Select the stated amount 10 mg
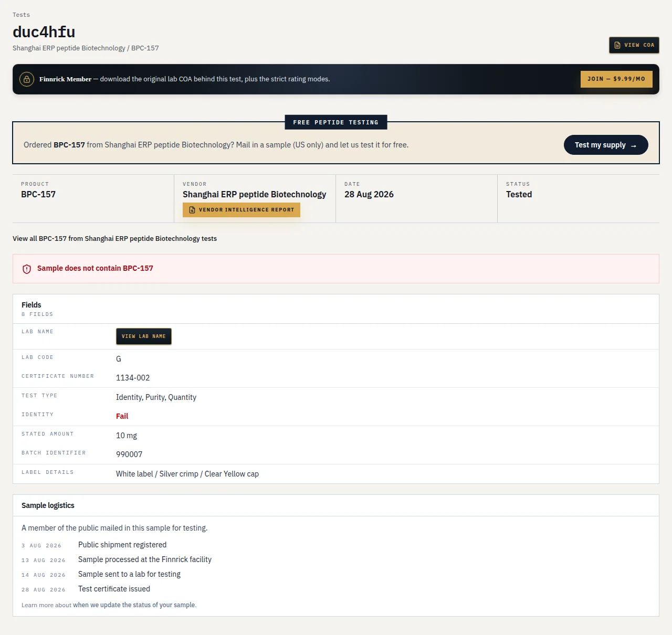 [127, 436]
